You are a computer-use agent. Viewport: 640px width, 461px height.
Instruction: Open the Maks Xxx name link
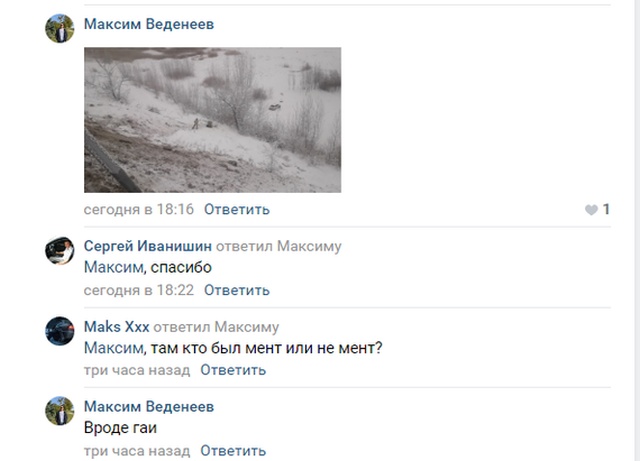(117, 327)
